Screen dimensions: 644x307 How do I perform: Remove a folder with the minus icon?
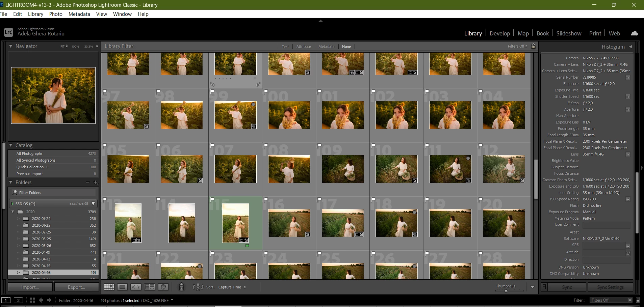coord(88,183)
